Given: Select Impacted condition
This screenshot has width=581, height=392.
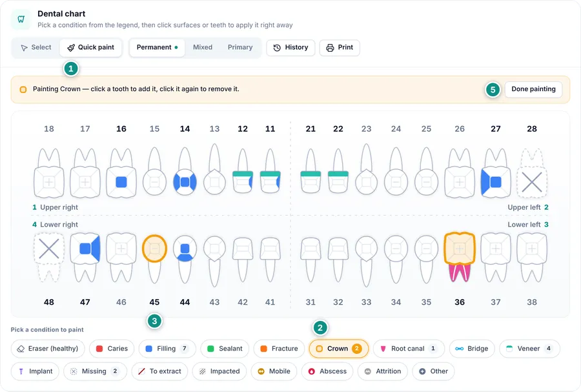Looking at the screenshot, I should [219, 371].
